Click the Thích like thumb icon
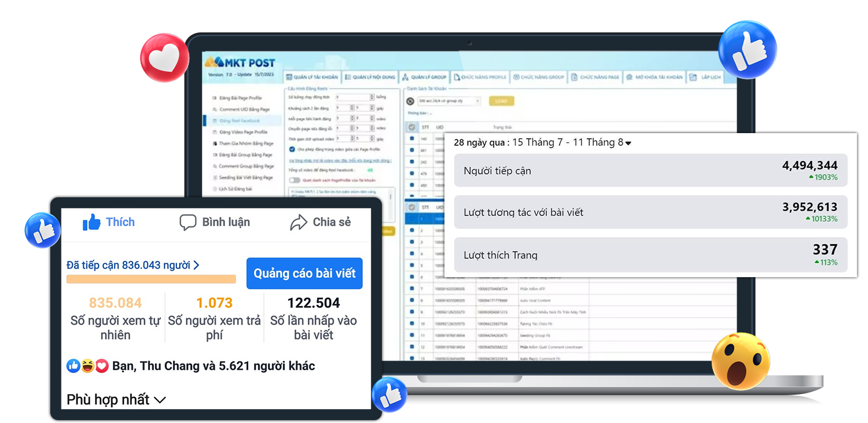Screen dimensions: 868x423 pyautogui.click(x=91, y=222)
